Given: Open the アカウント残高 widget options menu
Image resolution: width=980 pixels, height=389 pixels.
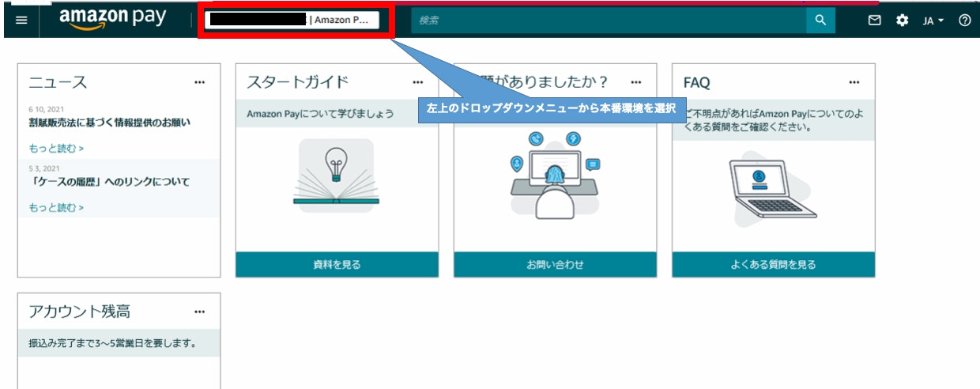Looking at the screenshot, I should point(199,312).
